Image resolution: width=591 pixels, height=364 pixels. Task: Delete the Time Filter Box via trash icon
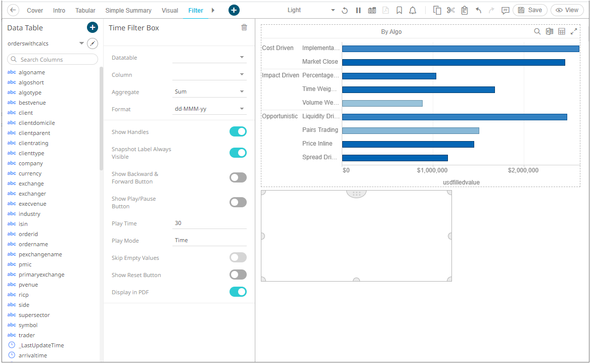coord(244,28)
